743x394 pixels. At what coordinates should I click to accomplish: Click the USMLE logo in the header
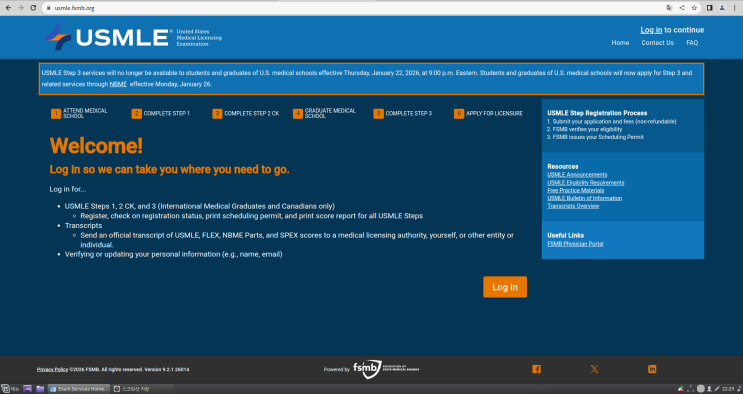click(133, 37)
